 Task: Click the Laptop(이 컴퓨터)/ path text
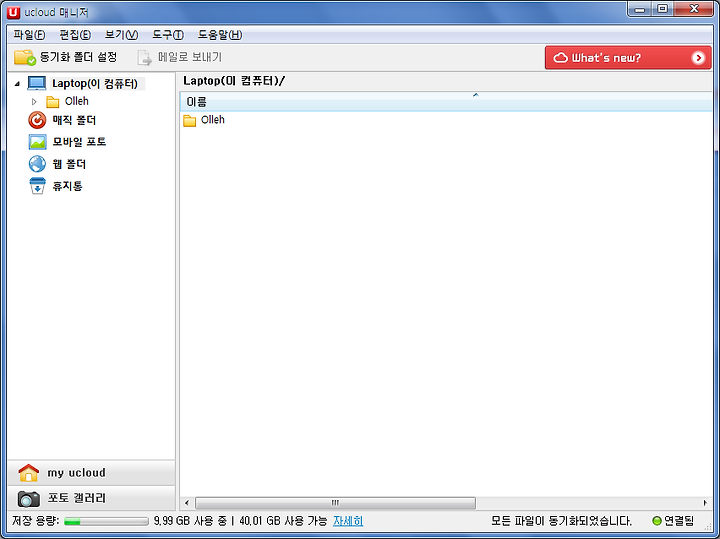click(234, 81)
